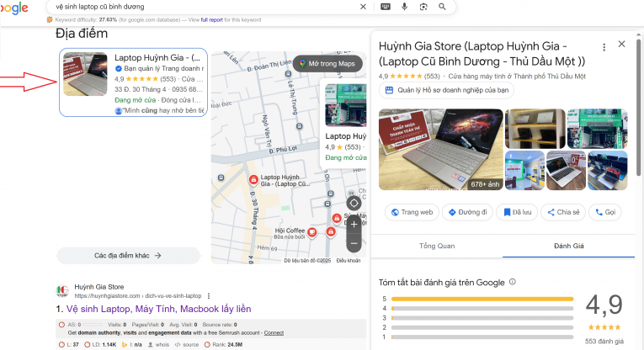Click in the Google search input field

(x=204, y=7)
